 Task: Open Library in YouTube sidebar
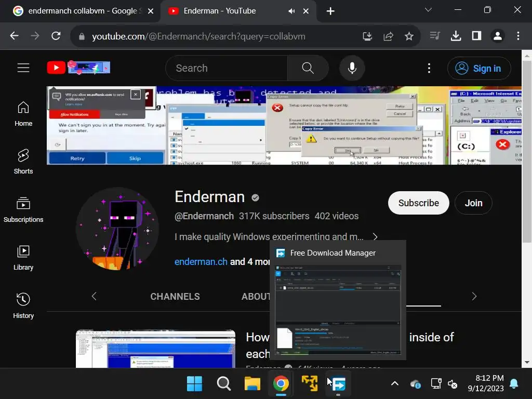coord(23,258)
